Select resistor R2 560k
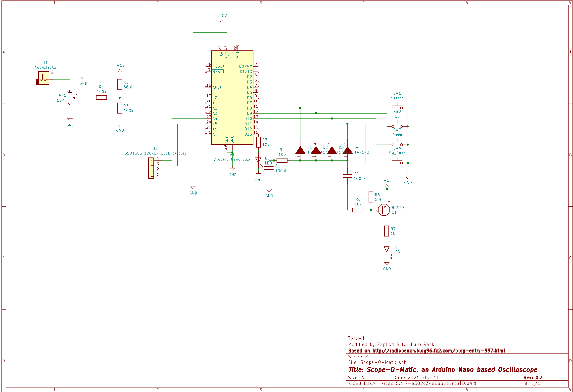 pyautogui.click(x=120, y=84)
